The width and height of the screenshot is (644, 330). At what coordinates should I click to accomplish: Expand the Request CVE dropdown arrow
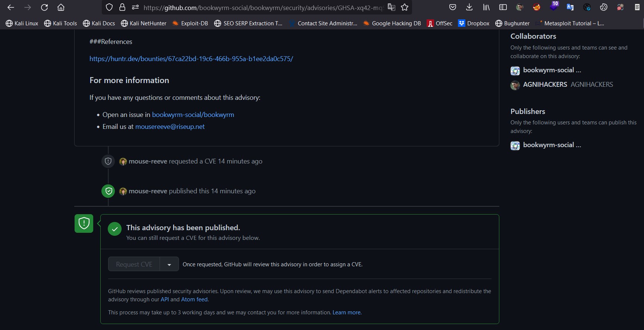tap(169, 264)
